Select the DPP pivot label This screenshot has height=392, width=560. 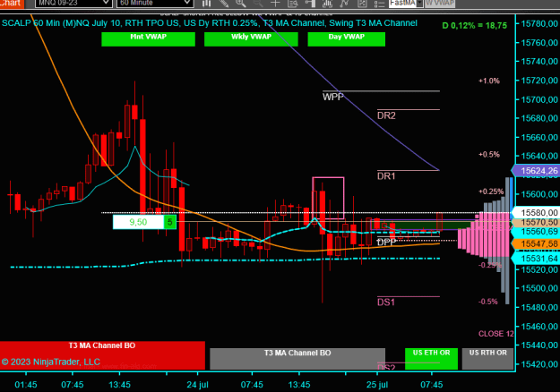pyautogui.click(x=387, y=243)
